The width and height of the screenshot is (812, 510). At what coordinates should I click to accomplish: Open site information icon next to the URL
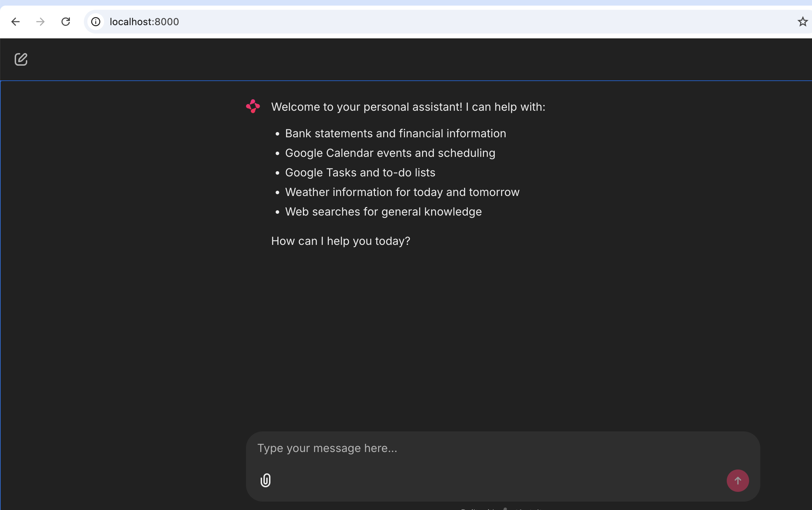tap(96, 22)
